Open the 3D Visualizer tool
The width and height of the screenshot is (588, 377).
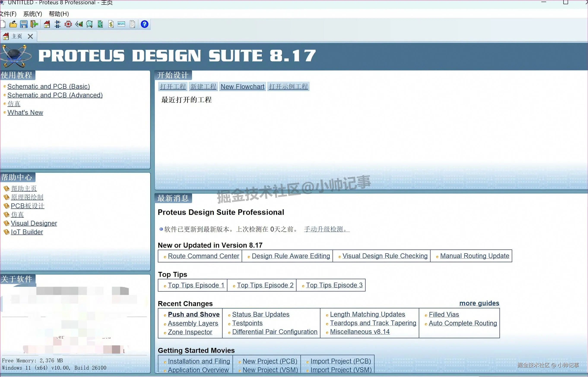point(79,24)
